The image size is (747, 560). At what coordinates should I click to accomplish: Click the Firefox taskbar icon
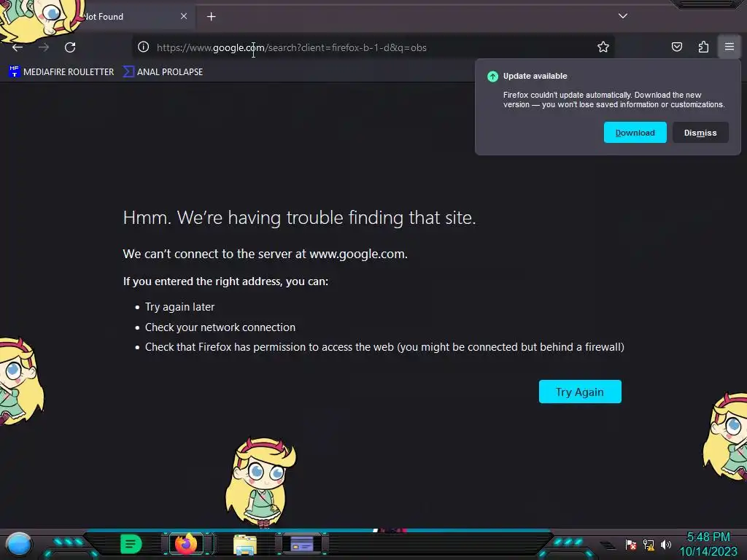click(x=186, y=544)
